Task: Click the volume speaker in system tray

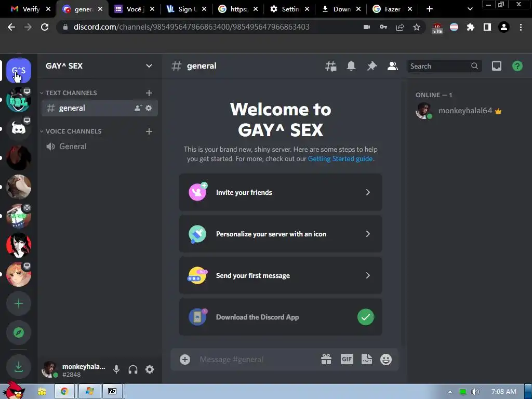Action: [x=475, y=392]
